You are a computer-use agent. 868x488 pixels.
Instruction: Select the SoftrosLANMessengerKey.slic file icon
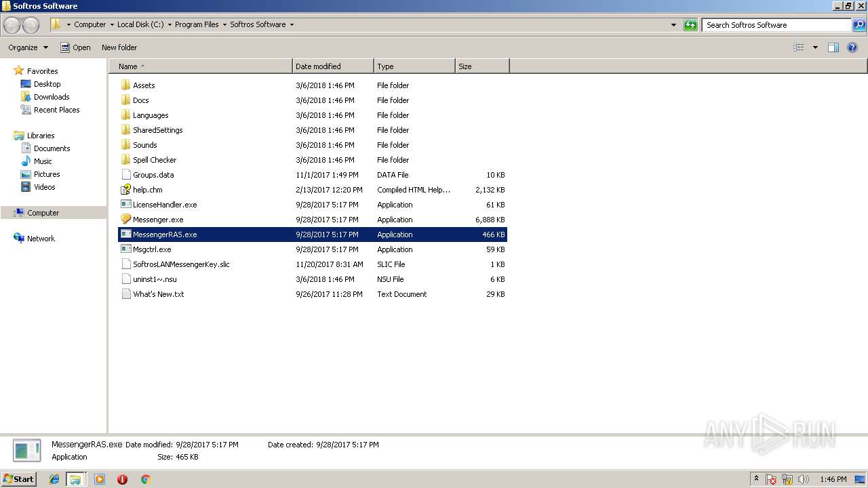coord(125,264)
